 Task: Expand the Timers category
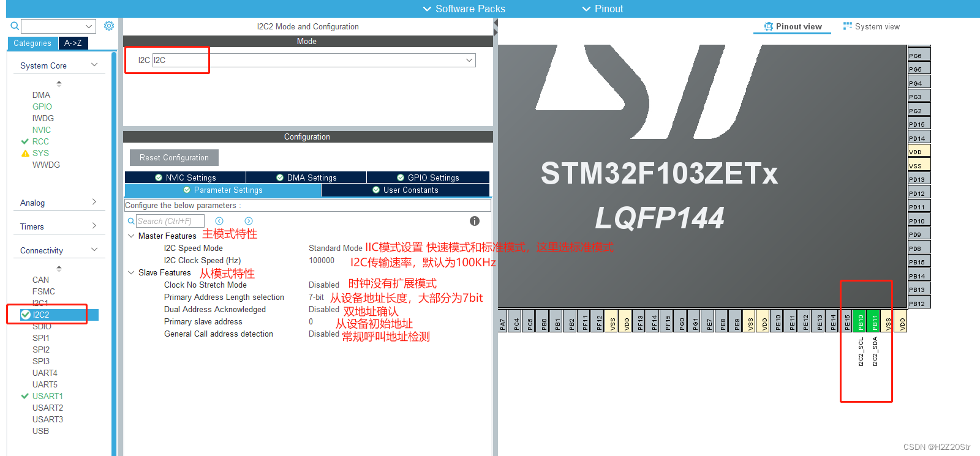point(94,226)
